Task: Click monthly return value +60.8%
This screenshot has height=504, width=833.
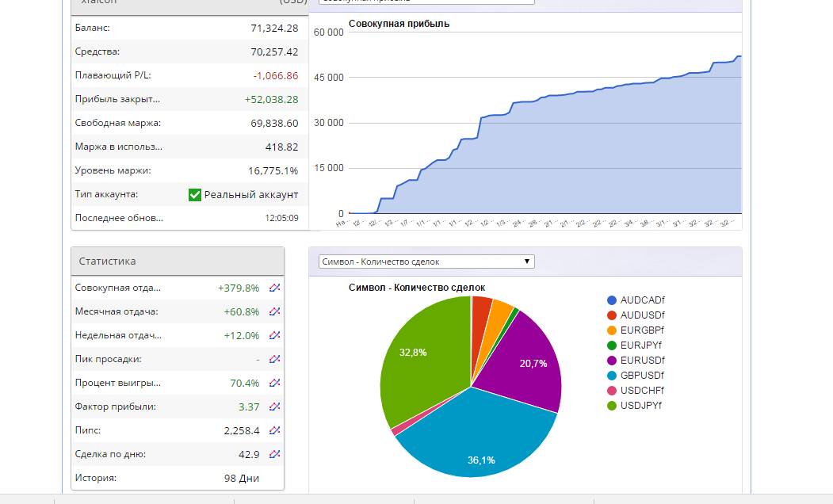Action: pyautogui.click(x=241, y=311)
